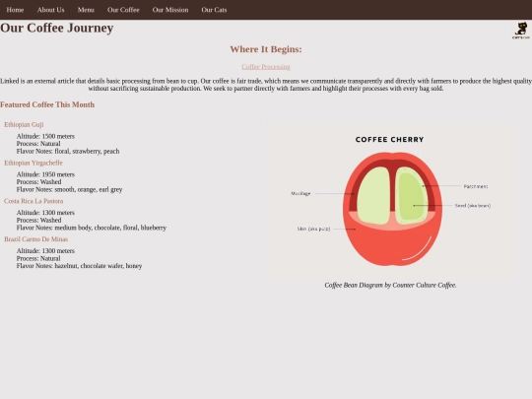Open the Our Mission page
This screenshot has width=532, height=399.
(170, 10)
